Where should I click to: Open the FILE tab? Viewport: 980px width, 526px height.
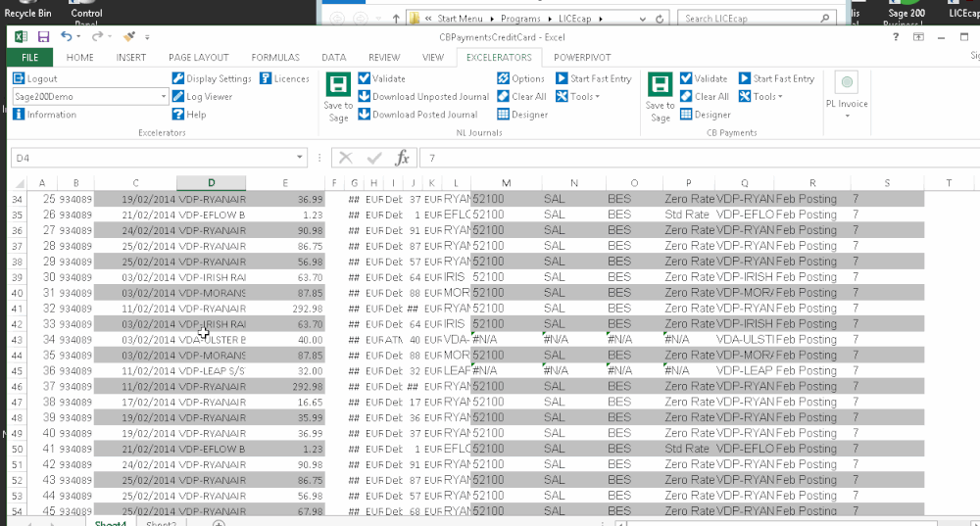[x=30, y=58]
